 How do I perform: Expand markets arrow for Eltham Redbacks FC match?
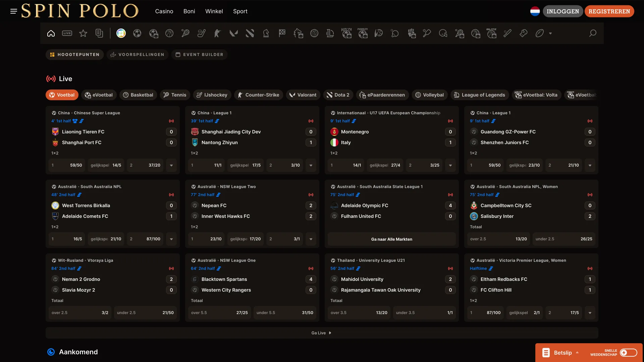click(590, 313)
